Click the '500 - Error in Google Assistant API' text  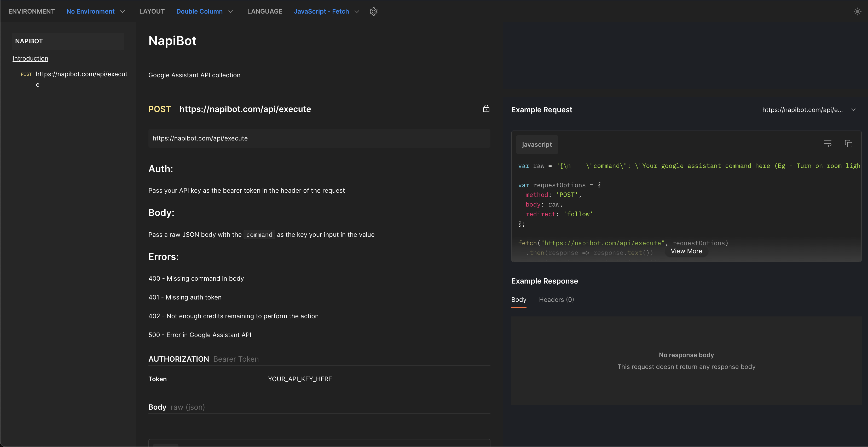click(x=200, y=335)
